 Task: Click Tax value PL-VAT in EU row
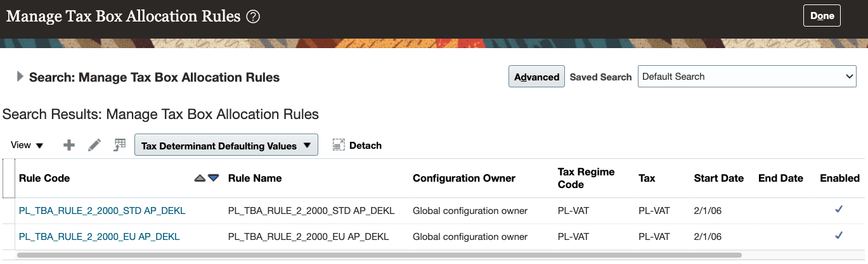click(654, 237)
